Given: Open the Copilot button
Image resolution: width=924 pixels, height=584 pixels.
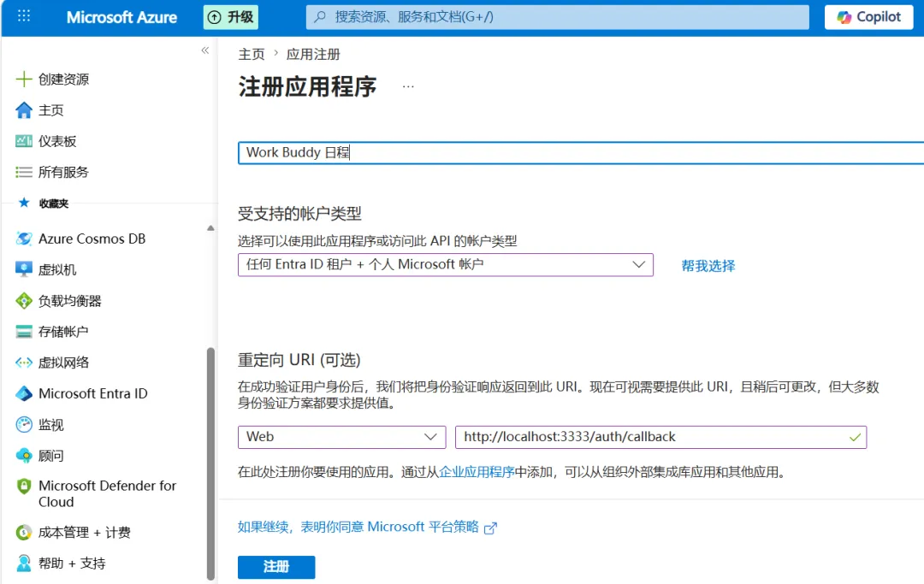Looking at the screenshot, I should pyautogui.click(x=868, y=17).
